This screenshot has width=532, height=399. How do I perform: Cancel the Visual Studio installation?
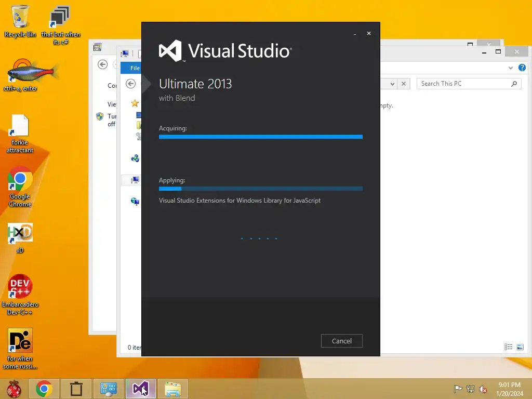coord(342,341)
